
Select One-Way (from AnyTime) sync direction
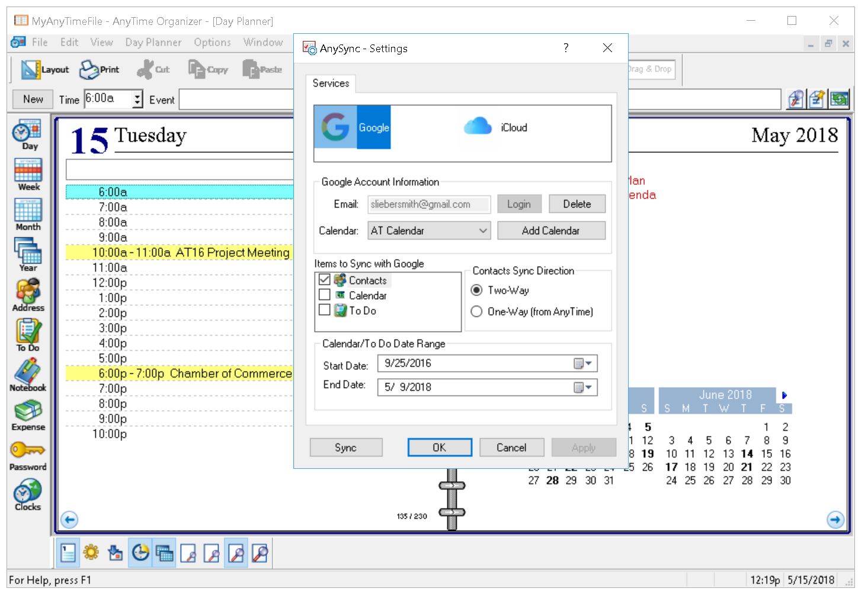(x=476, y=311)
